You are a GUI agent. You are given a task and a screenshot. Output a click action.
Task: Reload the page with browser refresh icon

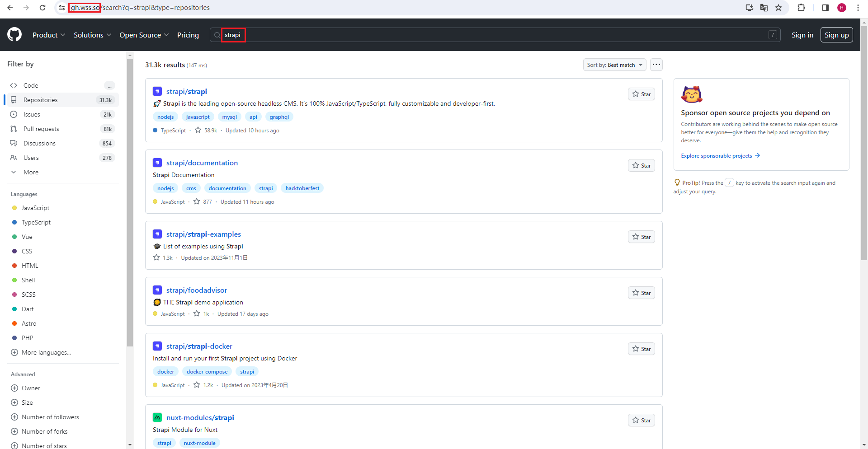tap(42, 8)
